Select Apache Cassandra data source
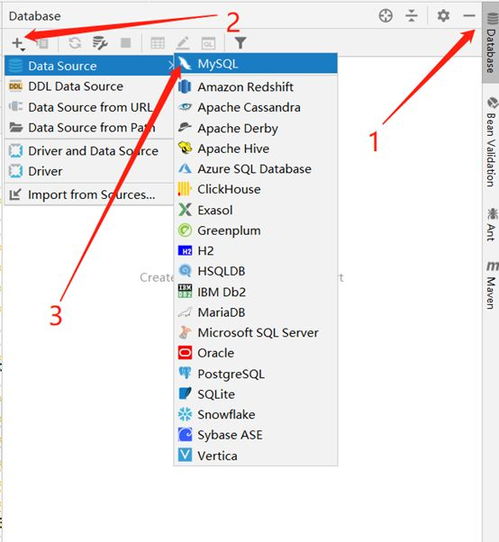Viewport: 499px width, 542px height. (256, 108)
